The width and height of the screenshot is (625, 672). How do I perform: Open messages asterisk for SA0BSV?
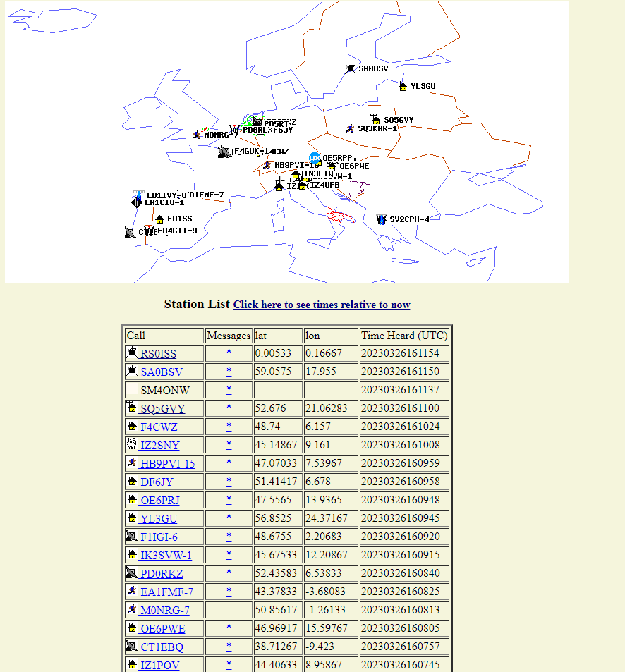(229, 372)
